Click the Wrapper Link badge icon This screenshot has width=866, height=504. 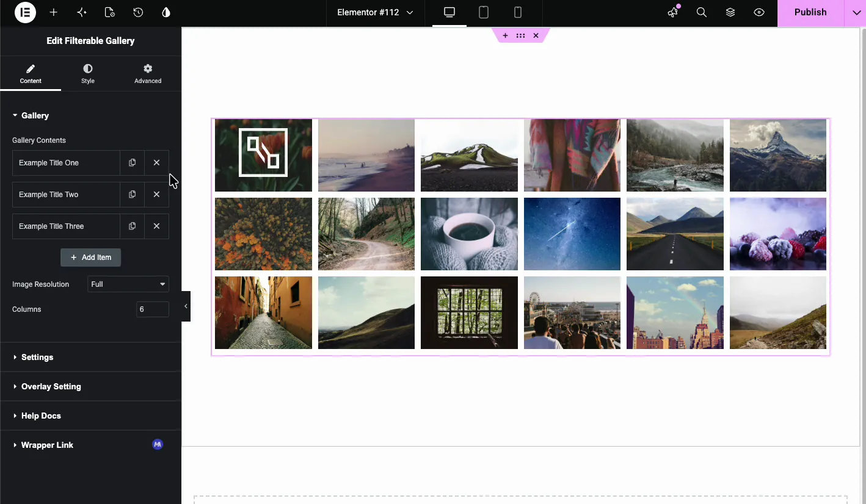(x=158, y=445)
